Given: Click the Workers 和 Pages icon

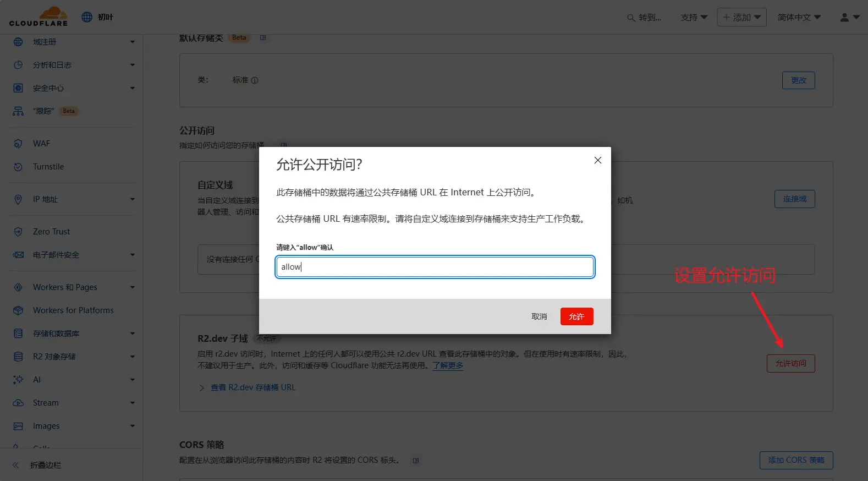Looking at the screenshot, I should point(18,287).
